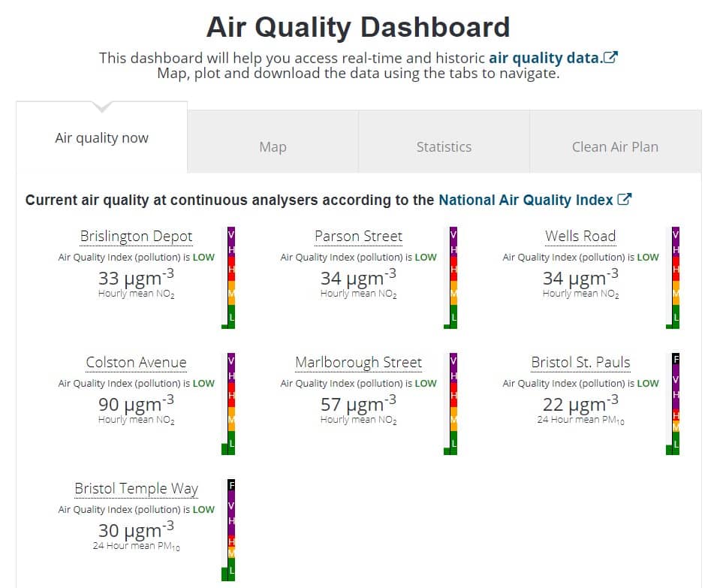
Task: Open Marlborough Street station heading
Action: coord(358,362)
